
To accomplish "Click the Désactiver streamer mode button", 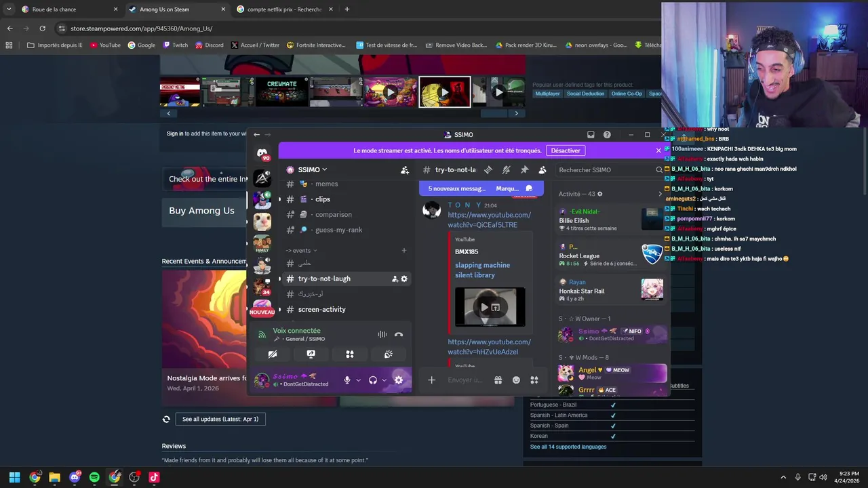I will [x=566, y=150].
